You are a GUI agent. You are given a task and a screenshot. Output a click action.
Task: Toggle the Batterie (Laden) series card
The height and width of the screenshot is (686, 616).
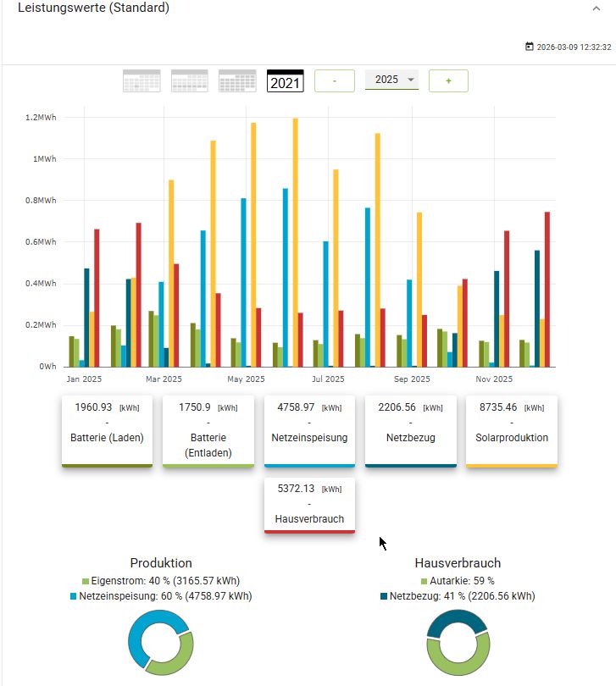tap(107, 430)
